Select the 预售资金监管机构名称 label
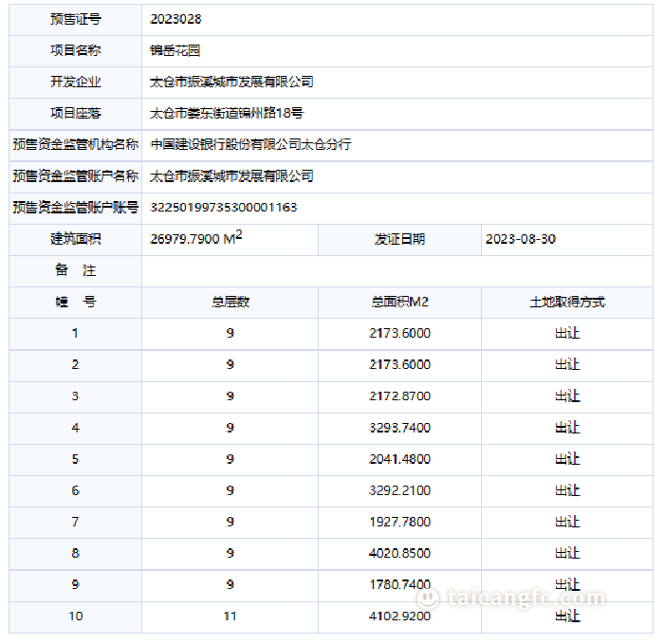Image resolution: width=664 pixels, height=644 pixels. coord(76,144)
